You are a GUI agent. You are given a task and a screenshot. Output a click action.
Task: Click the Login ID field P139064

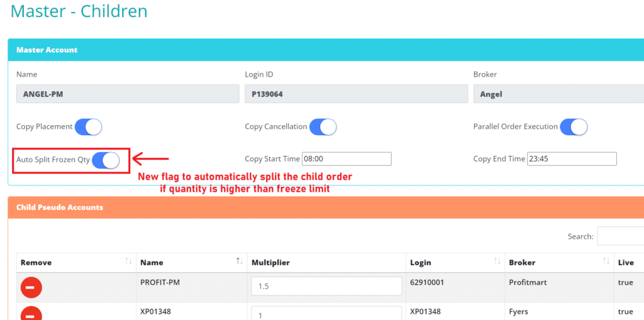[x=356, y=94]
